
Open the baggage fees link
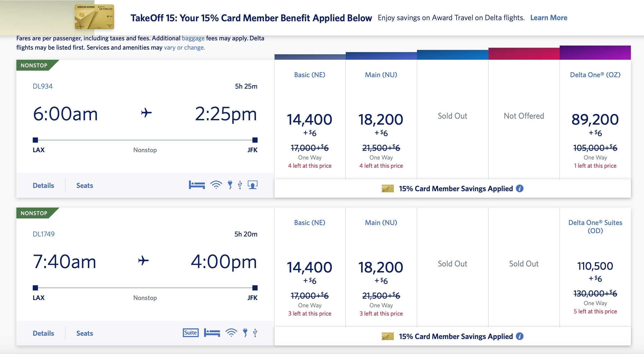[x=193, y=38]
